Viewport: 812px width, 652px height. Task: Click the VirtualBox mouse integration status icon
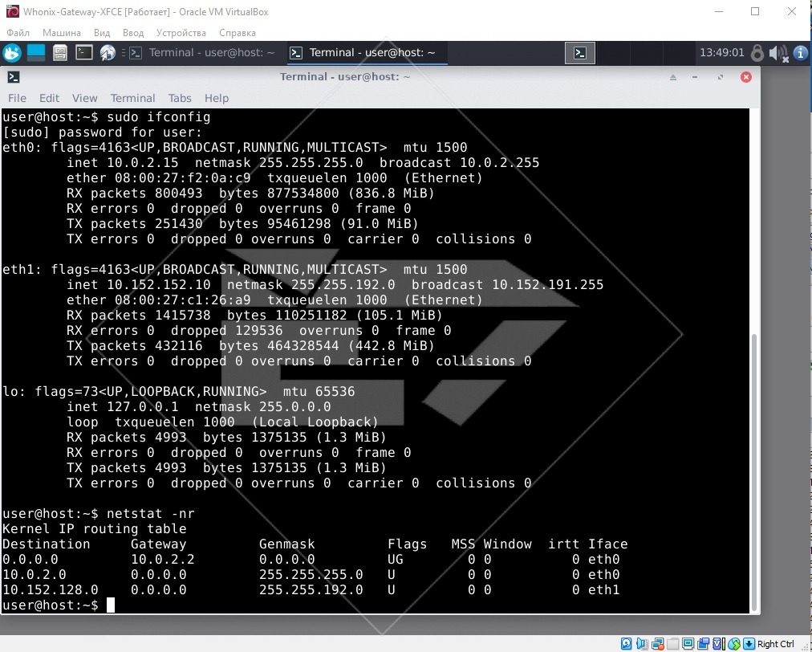pyautogui.click(x=734, y=644)
